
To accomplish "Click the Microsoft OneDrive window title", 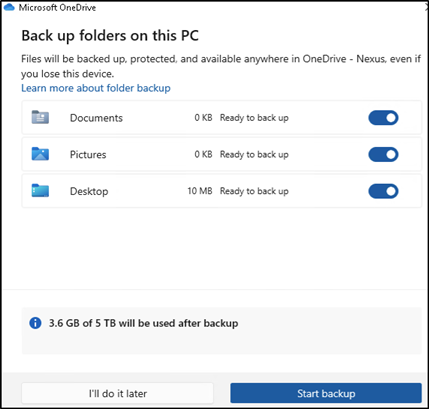I will pos(57,8).
